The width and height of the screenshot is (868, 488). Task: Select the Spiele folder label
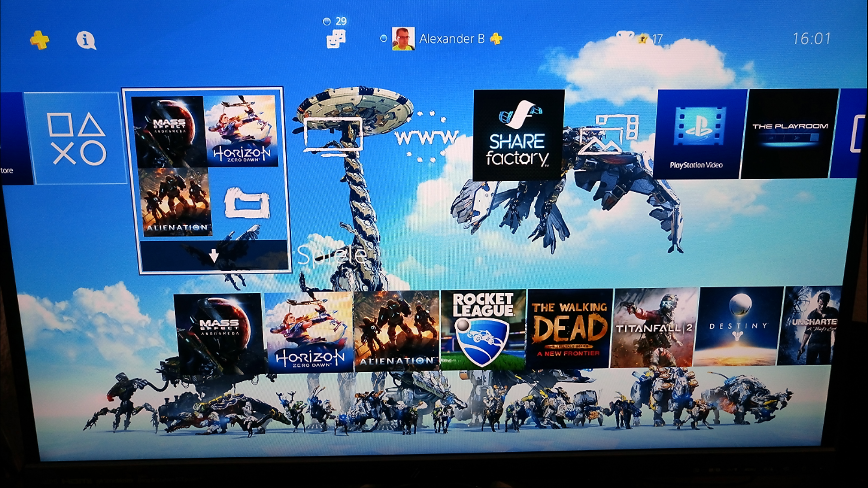332,256
